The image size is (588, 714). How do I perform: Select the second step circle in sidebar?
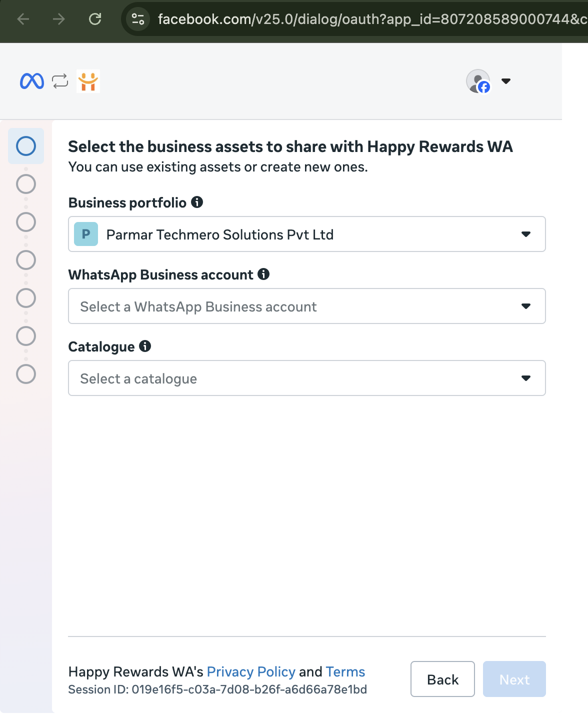[x=26, y=184]
